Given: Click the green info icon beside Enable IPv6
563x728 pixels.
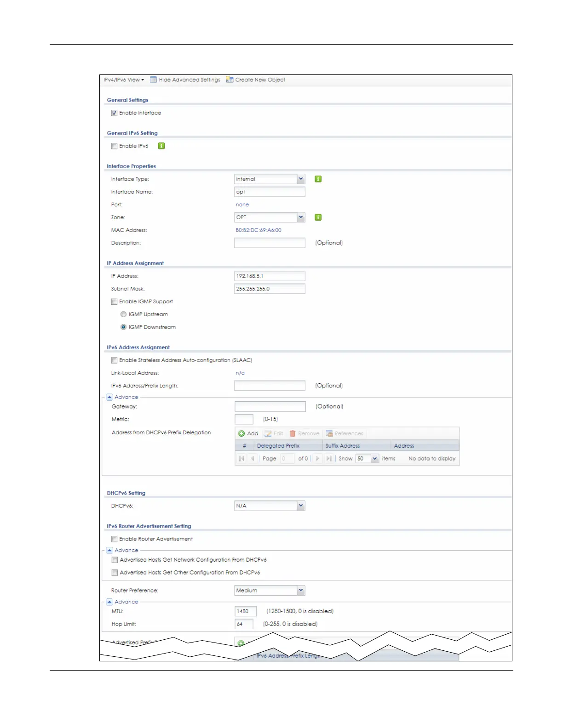Looking at the screenshot, I should click(x=161, y=146).
